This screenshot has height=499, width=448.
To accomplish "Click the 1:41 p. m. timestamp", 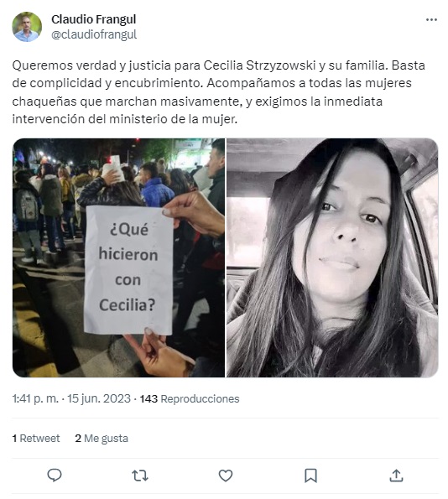I will pos(35,398).
